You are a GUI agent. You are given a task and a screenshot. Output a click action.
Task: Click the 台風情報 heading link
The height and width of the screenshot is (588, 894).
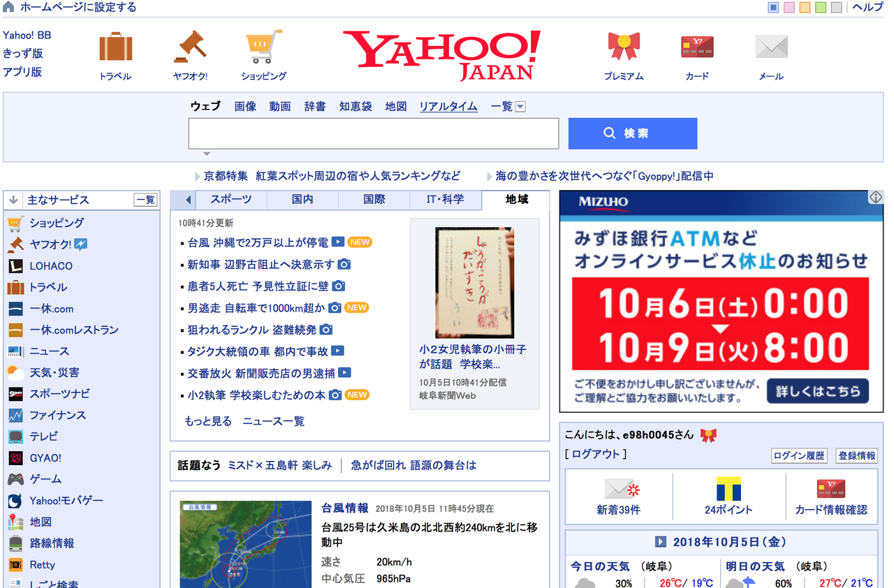tap(344, 508)
